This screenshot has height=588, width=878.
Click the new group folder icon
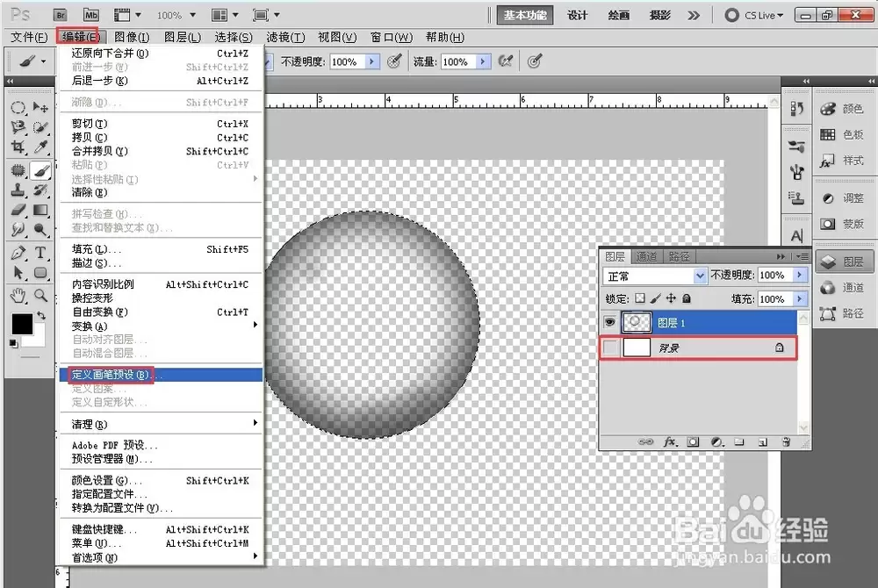coord(739,442)
